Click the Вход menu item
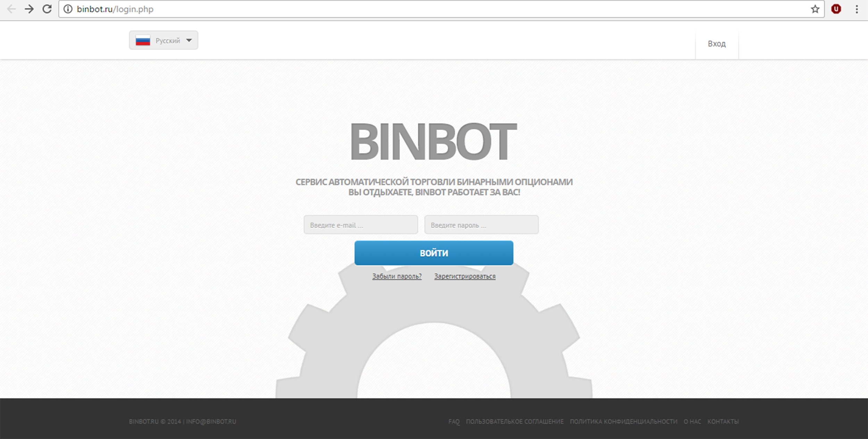868x439 pixels. click(717, 44)
